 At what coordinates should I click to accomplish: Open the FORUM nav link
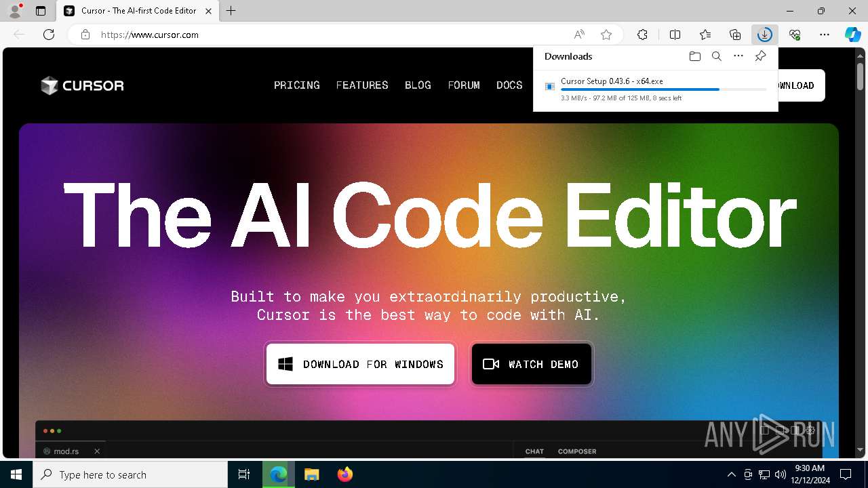(x=464, y=85)
